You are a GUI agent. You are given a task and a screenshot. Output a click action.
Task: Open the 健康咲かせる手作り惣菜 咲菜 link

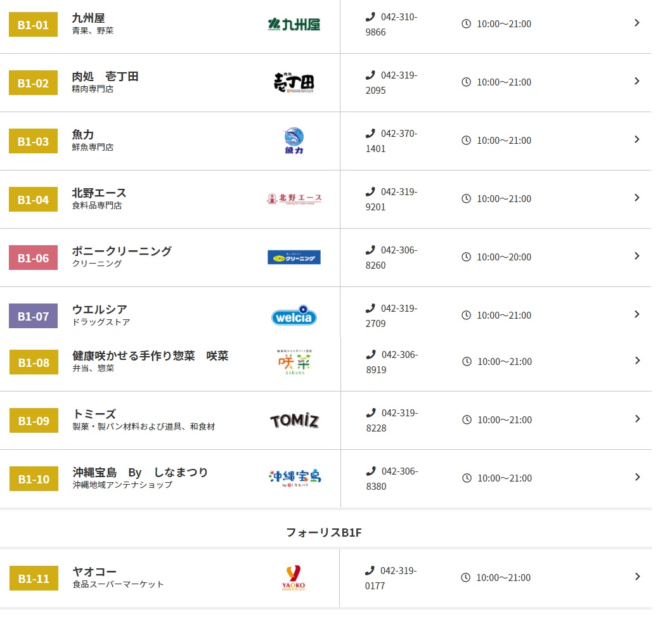150,355
